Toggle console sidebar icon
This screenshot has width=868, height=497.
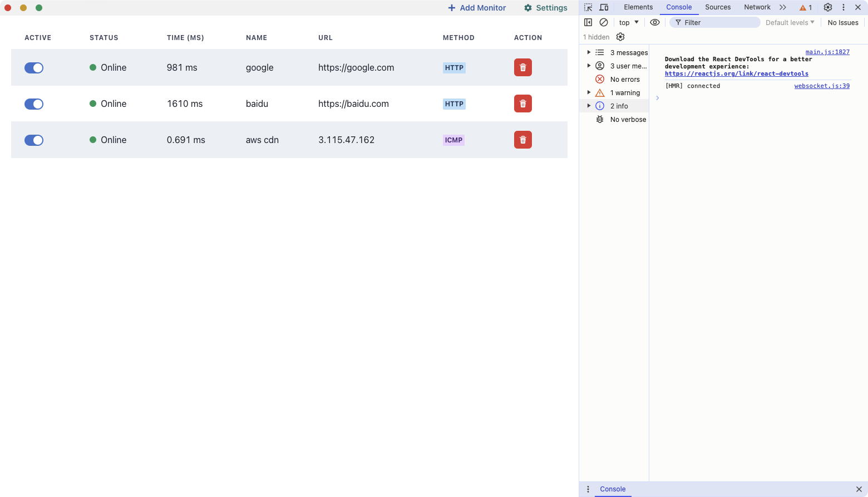[588, 22]
